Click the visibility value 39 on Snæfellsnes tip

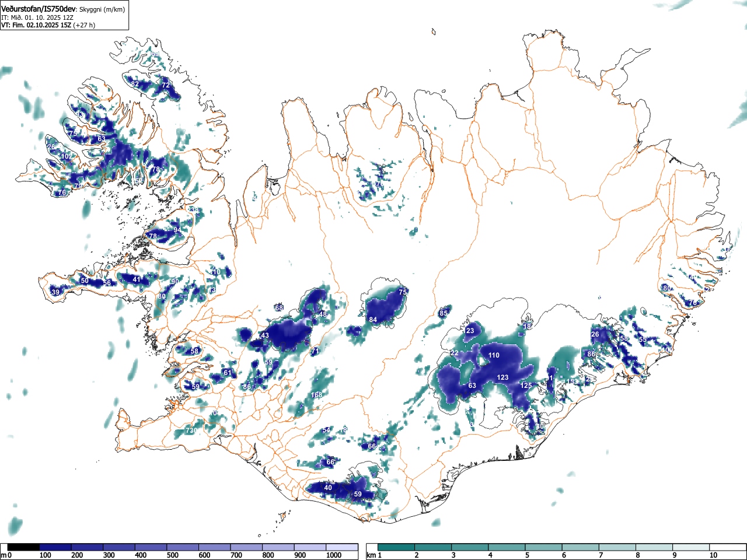click(55, 292)
